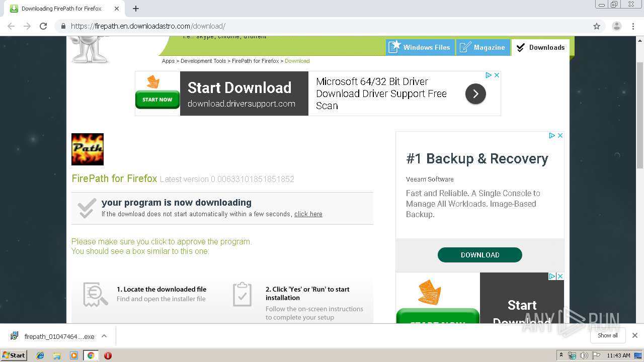Close the downloads shelf
This screenshot has height=362, width=644.
(635, 335)
